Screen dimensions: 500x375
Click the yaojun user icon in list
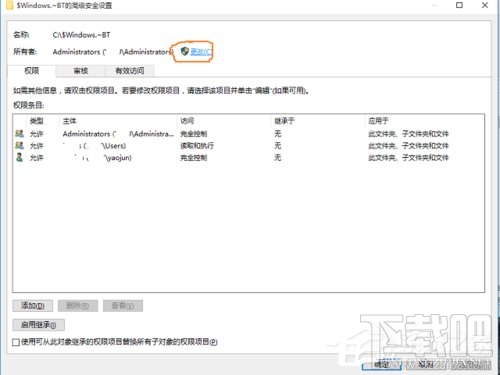[x=20, y=157]
